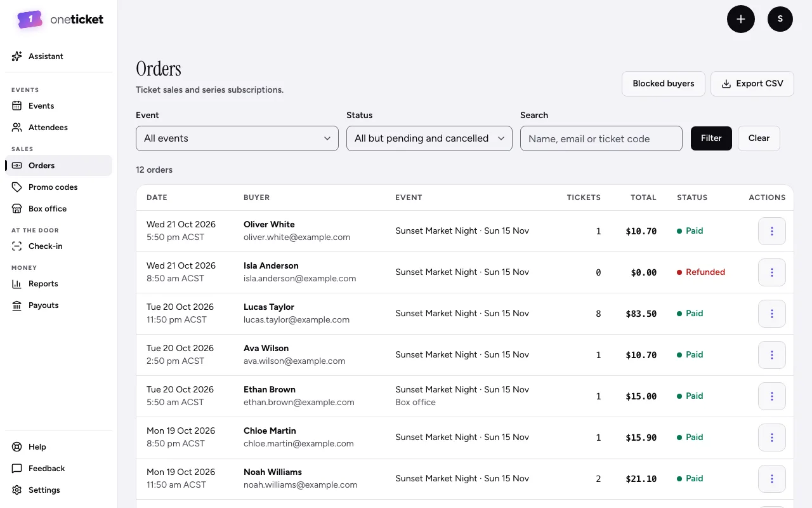Click the Payouts bank icon
This screenshot has height=508, width=812.
pyautogui.click(x=17, y=305)
